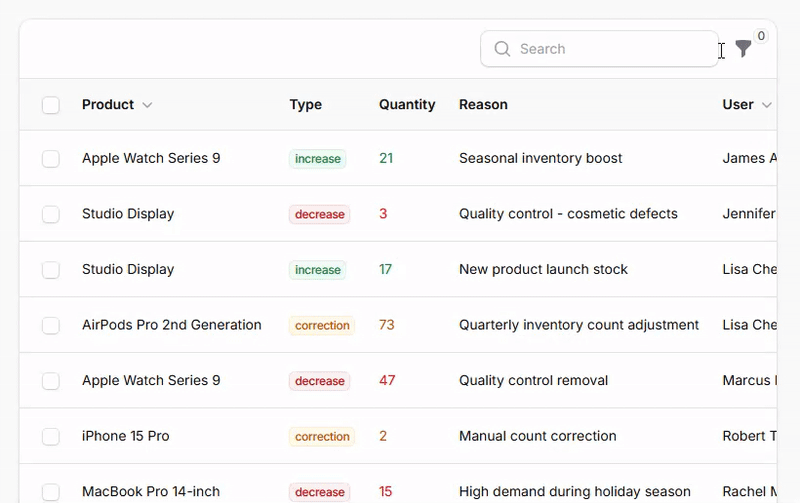Click Apple Watch Series 9 with quantity 47
The image size is (800, 503).
pyautogui.click(x=151, y=381)
